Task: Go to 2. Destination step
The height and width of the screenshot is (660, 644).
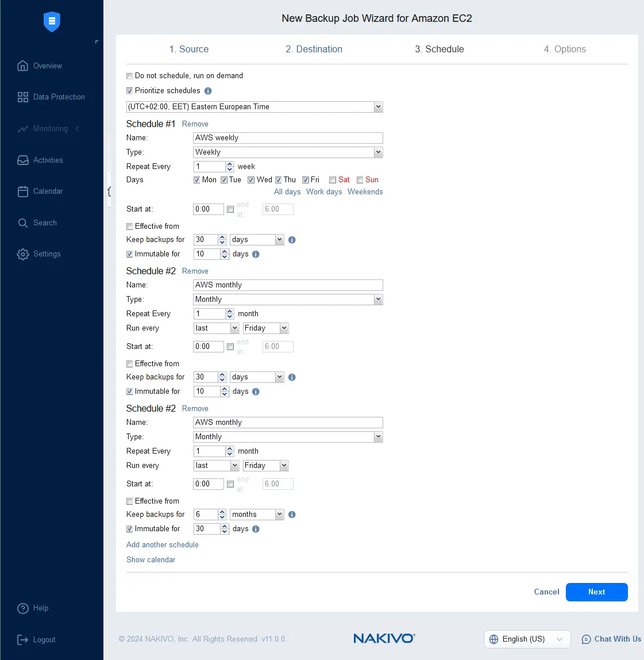Action: (314, 49)
